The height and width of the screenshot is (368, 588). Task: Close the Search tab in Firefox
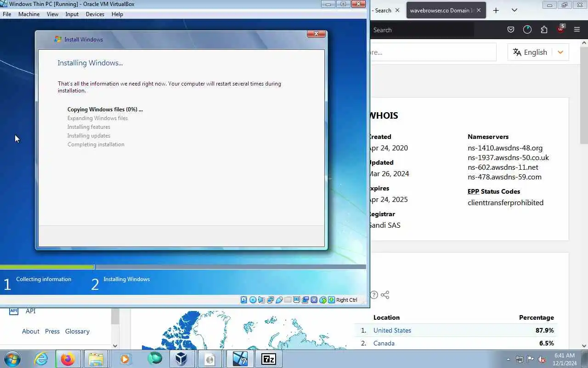pos(397,10)
